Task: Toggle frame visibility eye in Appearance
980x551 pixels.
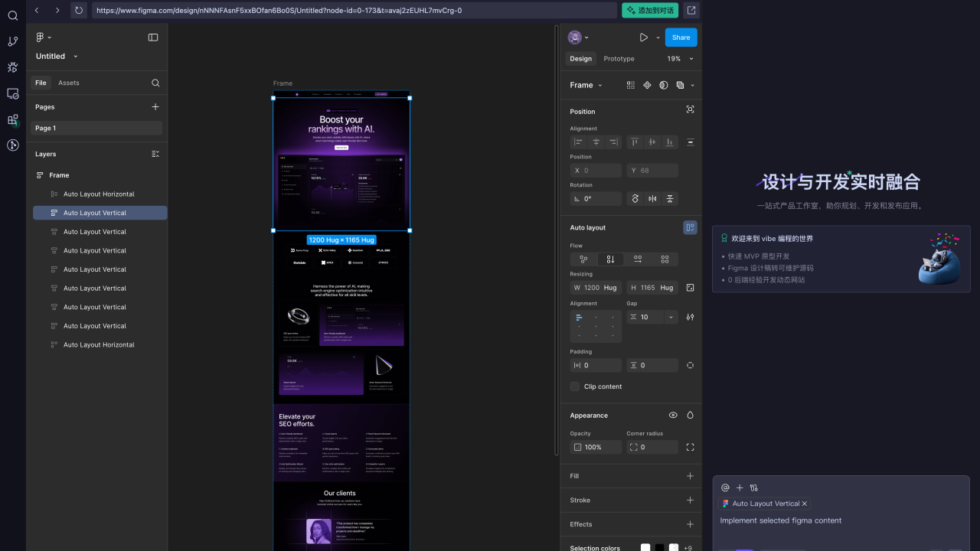Action: 673,416
